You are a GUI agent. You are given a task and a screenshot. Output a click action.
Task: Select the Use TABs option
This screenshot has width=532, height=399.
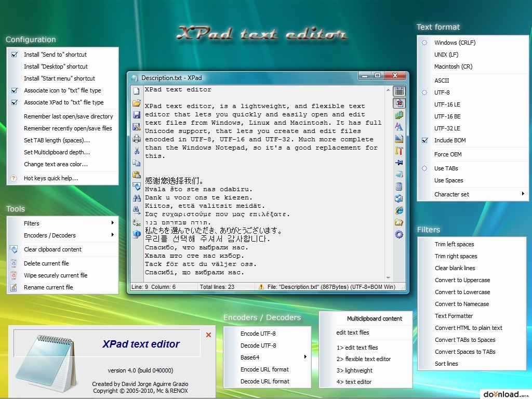pos(473,169)
